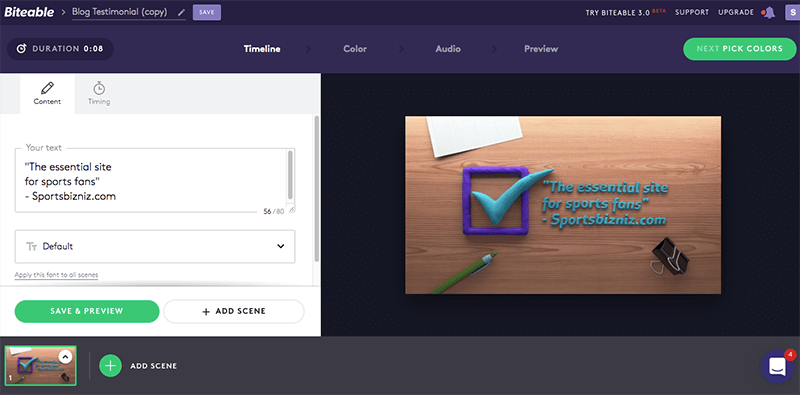
Task: Click the SAVE & PREVIEW button
Action: point(87,311)
